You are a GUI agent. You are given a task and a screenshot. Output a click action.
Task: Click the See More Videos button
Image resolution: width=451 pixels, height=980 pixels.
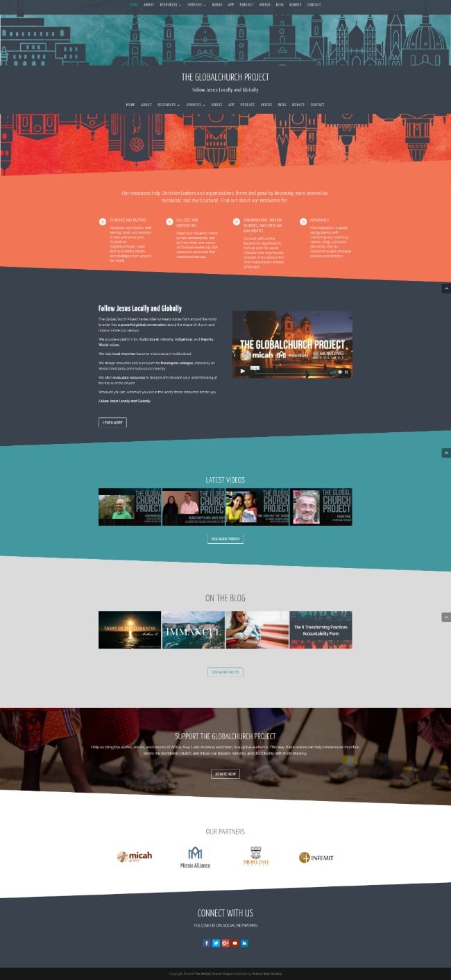coord(226,539)
